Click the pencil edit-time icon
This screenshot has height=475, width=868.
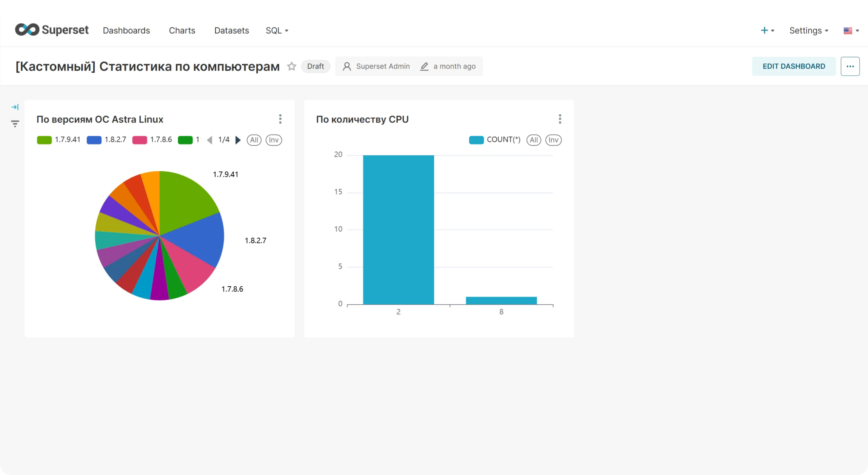425,66
